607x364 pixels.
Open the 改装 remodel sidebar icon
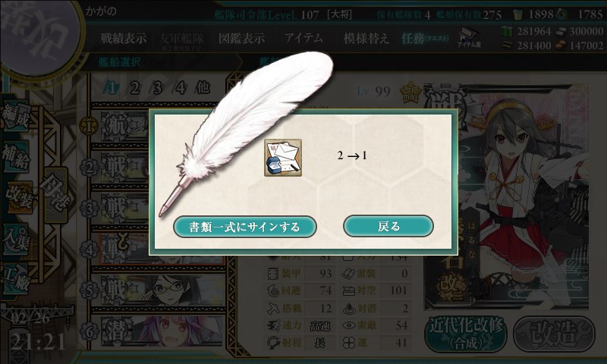click(x=18, y=197)
